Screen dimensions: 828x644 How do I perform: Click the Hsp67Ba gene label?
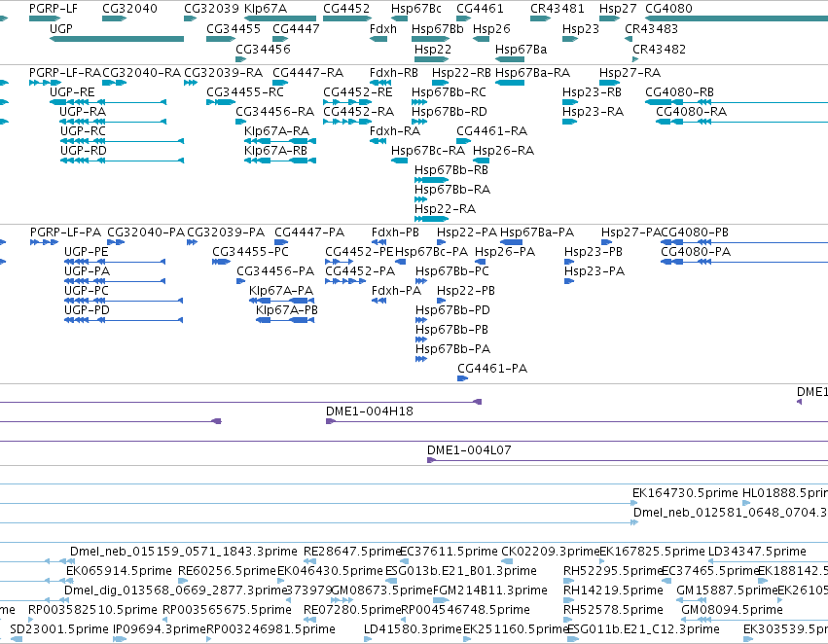[x=522, y=49]
